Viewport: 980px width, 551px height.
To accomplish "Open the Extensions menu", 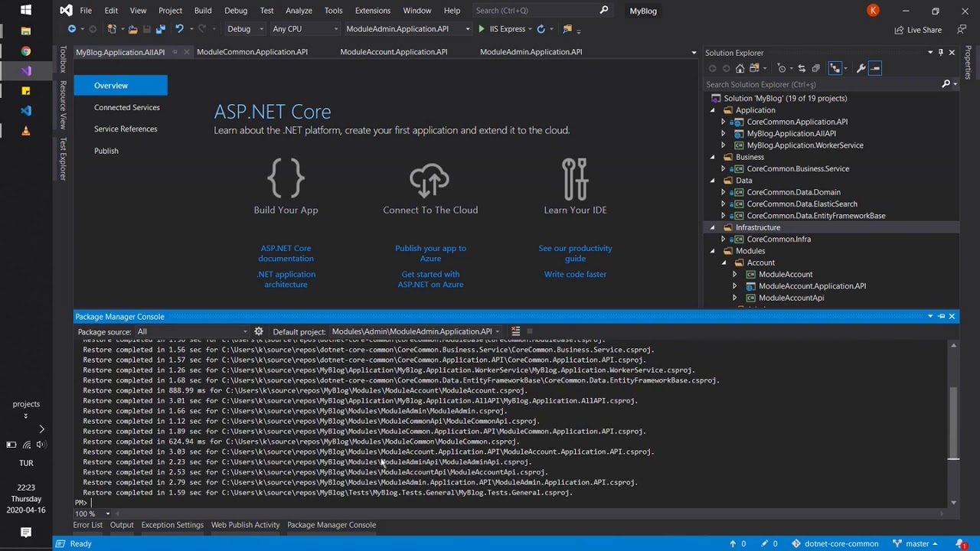I will point(372,11).
